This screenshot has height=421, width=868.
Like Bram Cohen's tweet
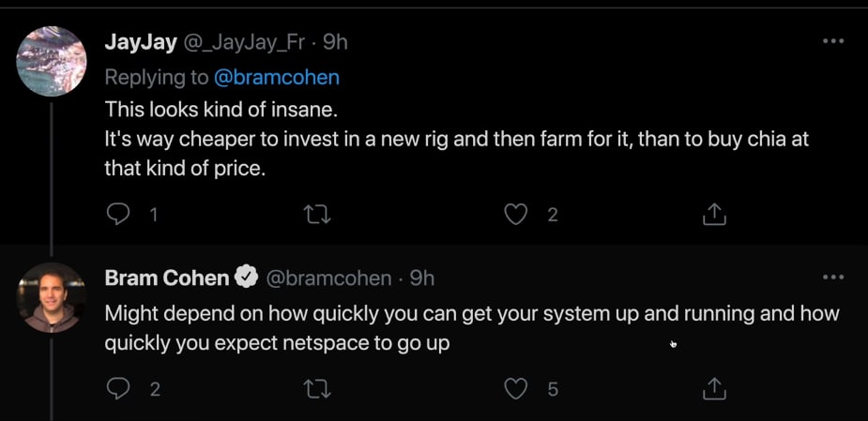click(515, 389)
